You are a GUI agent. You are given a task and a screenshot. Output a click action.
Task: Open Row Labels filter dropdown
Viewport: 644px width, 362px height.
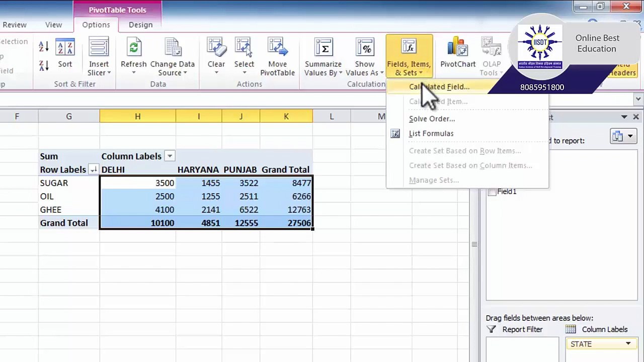(x=93, y=170)
